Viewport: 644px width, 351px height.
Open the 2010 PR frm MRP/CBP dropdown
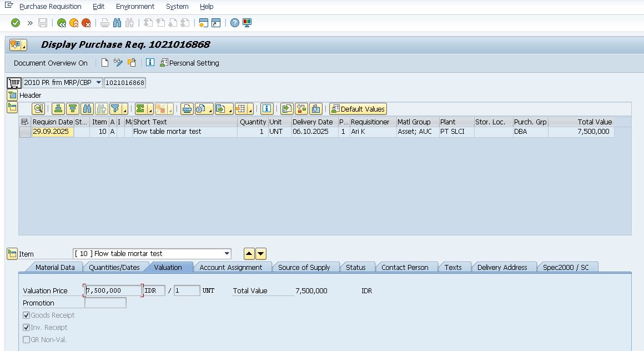coord(98,83)
